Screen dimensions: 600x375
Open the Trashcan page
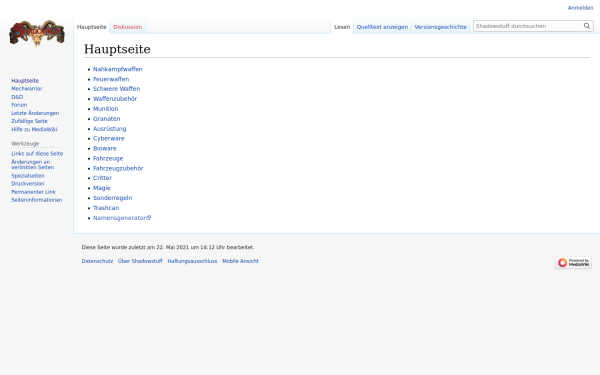[106, 208]
